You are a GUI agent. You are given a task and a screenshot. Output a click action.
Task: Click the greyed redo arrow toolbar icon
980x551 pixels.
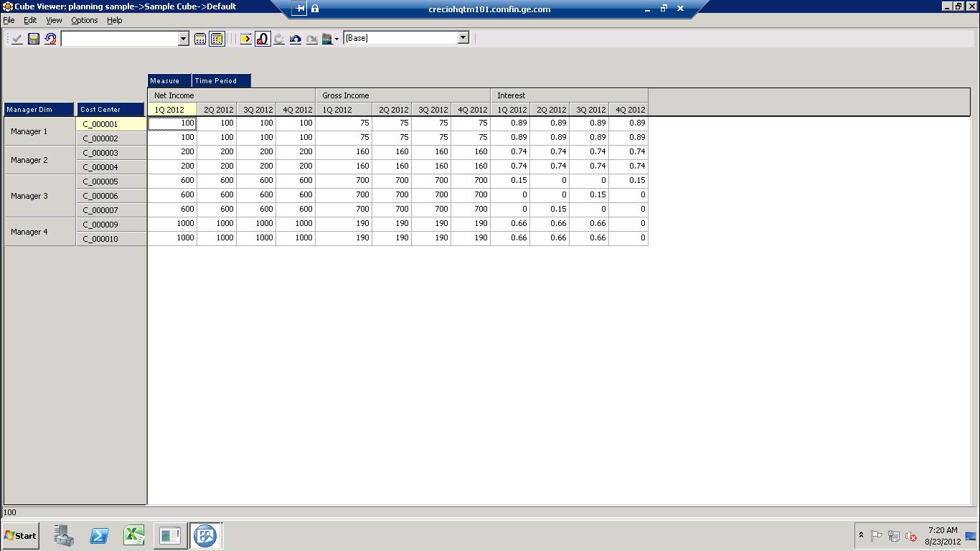tap(311, 39)
